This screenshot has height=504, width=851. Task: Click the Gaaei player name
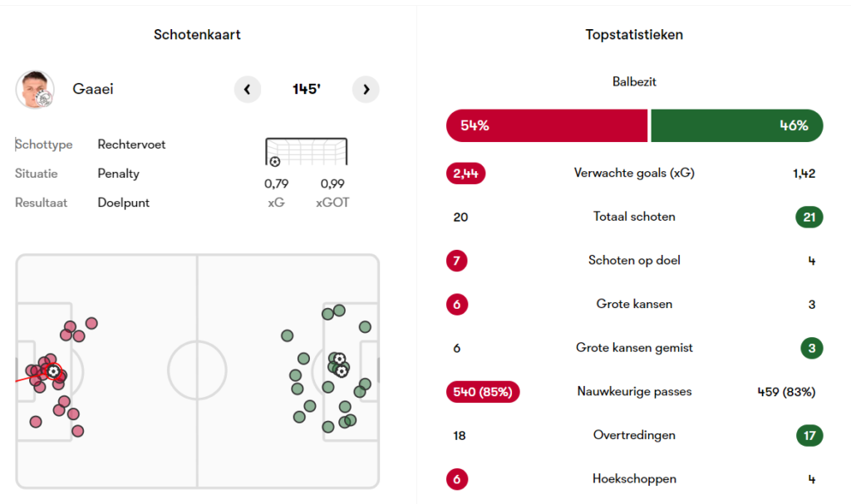click(x=93, y=90)
